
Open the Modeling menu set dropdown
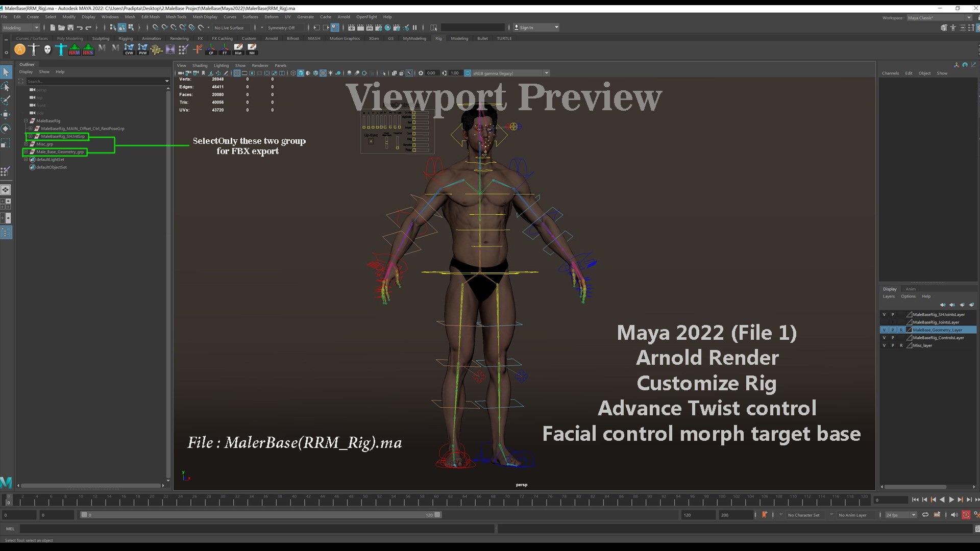coord(20,28)
